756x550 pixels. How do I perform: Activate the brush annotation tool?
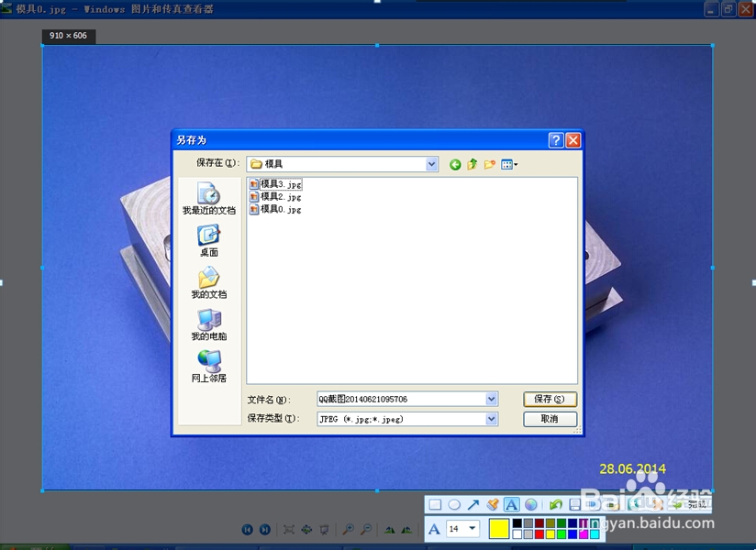pos(492,504)
